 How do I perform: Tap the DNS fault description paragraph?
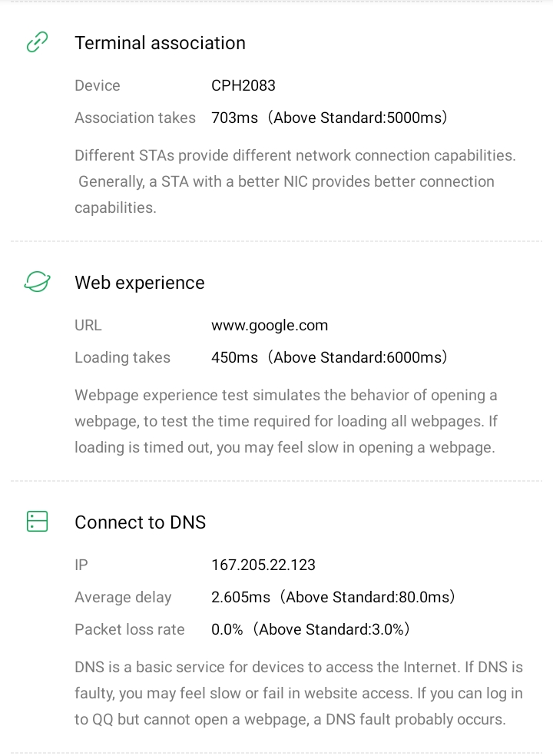(298, 694)
